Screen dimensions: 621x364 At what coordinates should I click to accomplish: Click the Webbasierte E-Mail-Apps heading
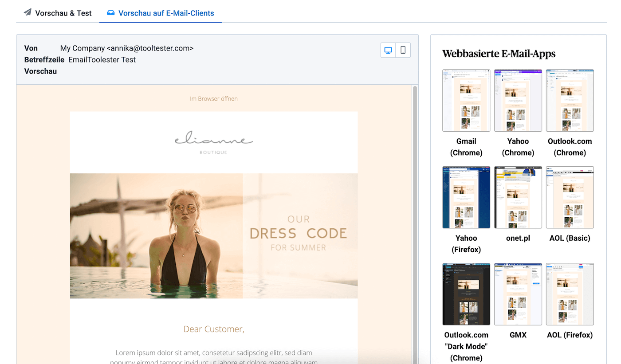pos(499,54)
